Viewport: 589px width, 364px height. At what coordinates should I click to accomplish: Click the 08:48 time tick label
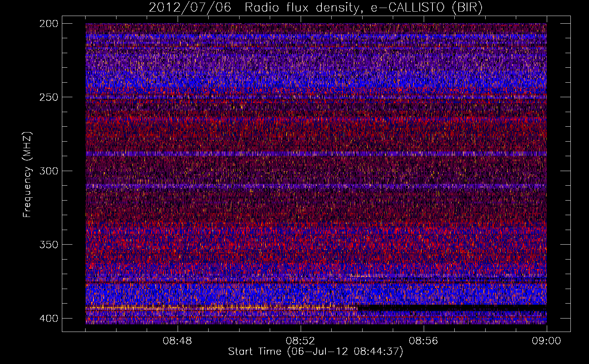tap(177, 341)
